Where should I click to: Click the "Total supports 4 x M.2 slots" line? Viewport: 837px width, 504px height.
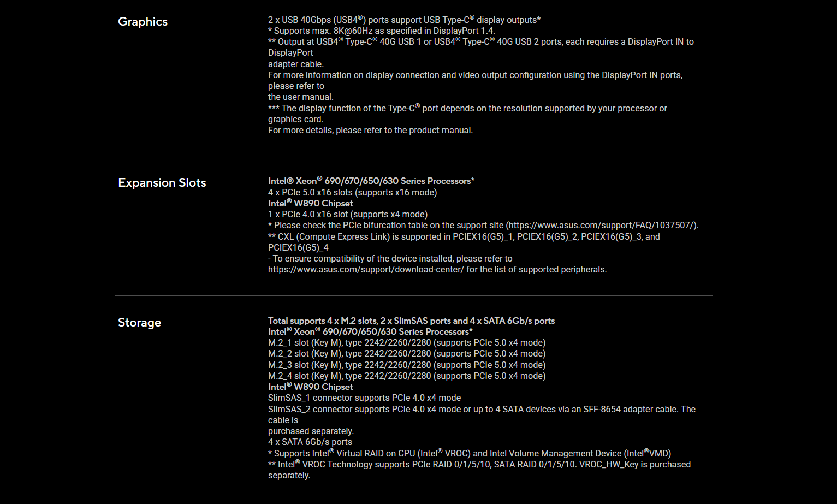pos(411,321)
